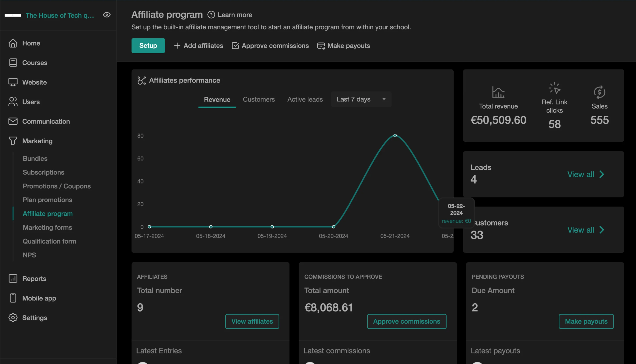The image size is (636, 364).
Task: Open the Settings gear icon
Action: 13,317
